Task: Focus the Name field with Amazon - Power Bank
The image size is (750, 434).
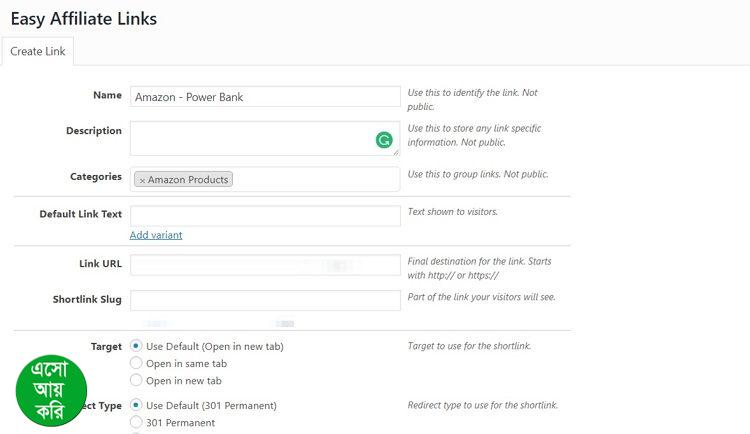Action: (265, 97)
